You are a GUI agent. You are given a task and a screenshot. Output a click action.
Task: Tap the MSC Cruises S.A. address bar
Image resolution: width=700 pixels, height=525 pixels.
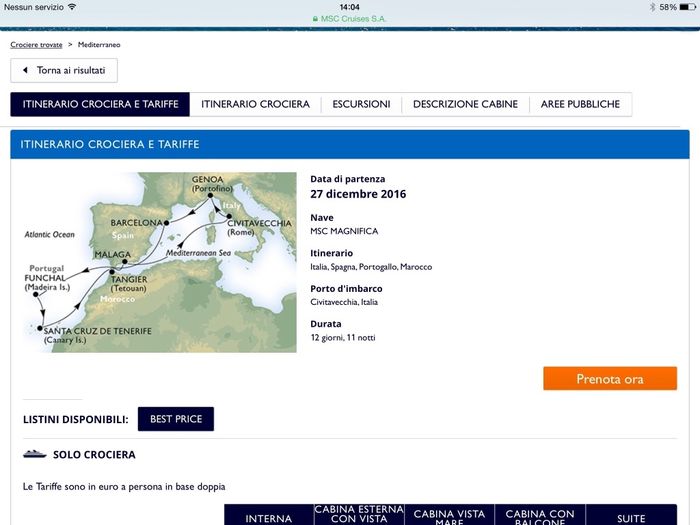click(x=350, y=18)
